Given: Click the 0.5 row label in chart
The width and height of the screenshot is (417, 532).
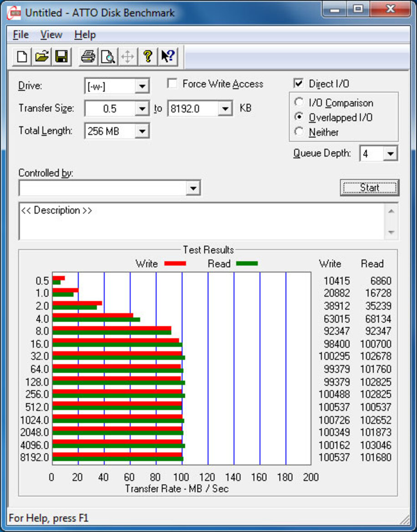Looking at the screenshot, I should (x=42, y=281).
